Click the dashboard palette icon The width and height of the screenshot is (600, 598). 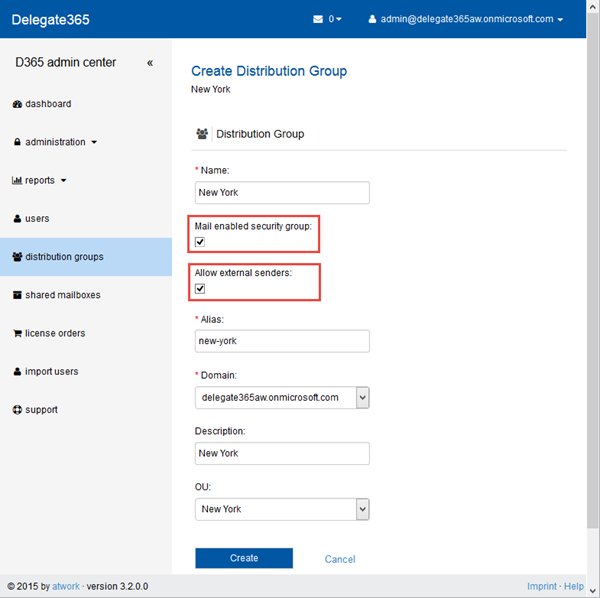coord(17,104)
